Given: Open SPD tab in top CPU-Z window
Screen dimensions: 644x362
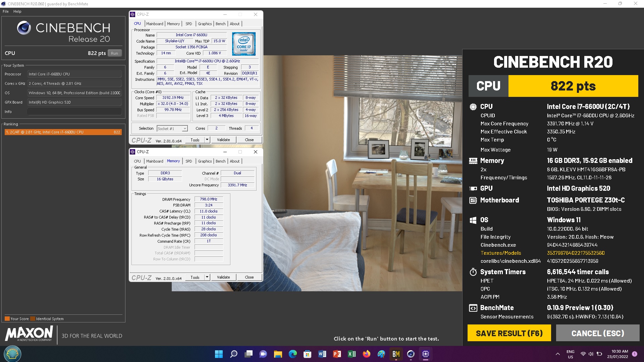Looking at the screenshot, I should click(x=189, y=24).
